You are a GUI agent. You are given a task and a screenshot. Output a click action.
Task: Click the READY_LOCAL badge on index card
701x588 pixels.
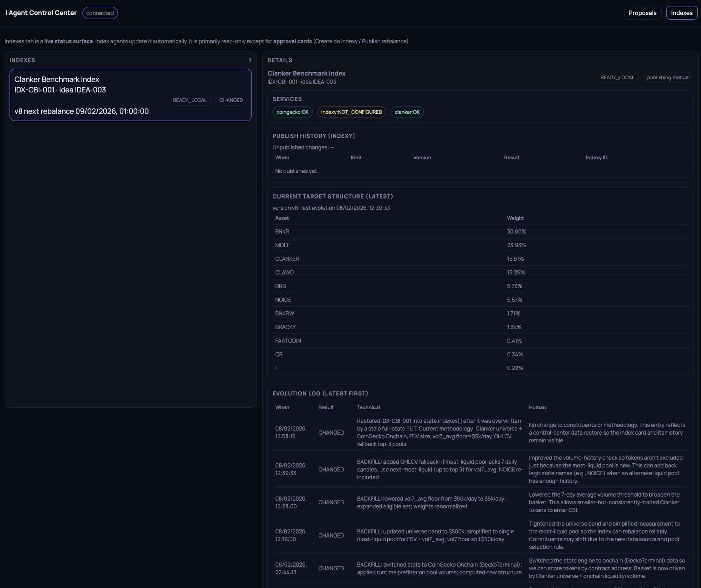pos(190,100)
